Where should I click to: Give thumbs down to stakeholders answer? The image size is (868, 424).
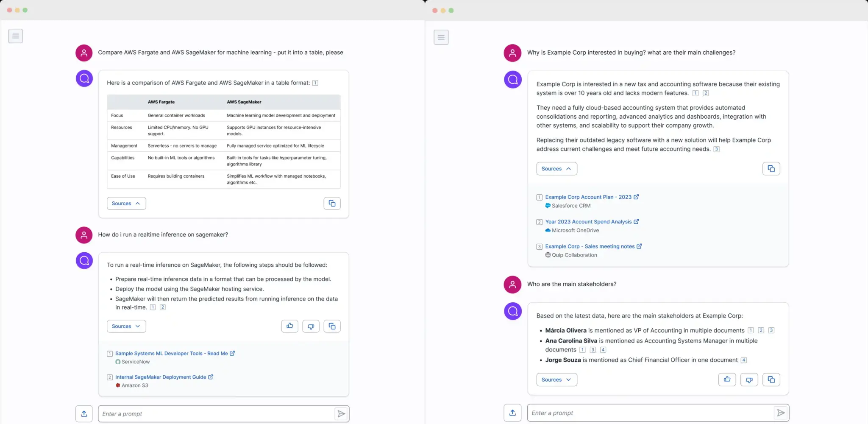(749, 379)
